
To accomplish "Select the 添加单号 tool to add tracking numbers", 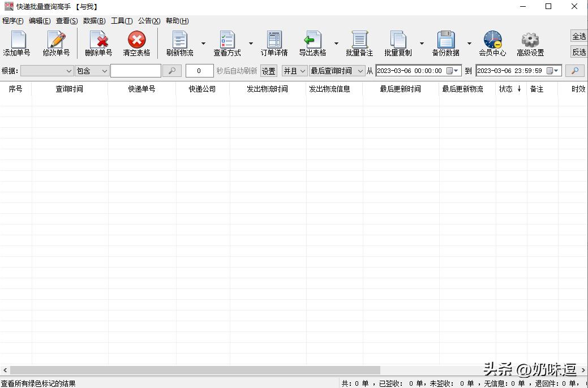I will click(17, 43).
